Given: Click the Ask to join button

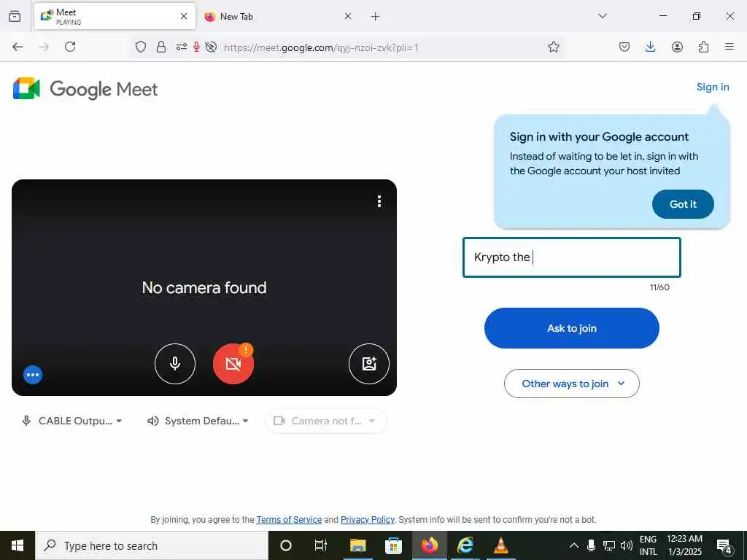Looking at the screenshot, I should tap(572, 328).
